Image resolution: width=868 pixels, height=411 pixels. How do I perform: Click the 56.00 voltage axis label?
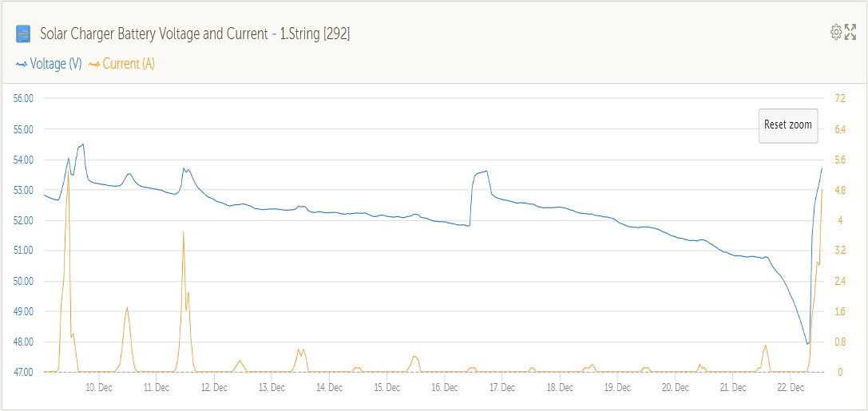coord(22,98)
